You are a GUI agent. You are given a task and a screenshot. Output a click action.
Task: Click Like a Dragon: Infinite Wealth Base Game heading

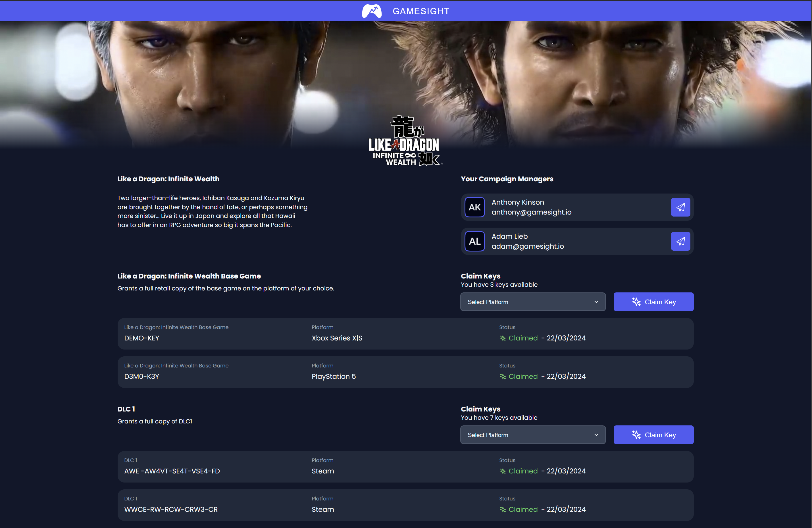(189, 276)
